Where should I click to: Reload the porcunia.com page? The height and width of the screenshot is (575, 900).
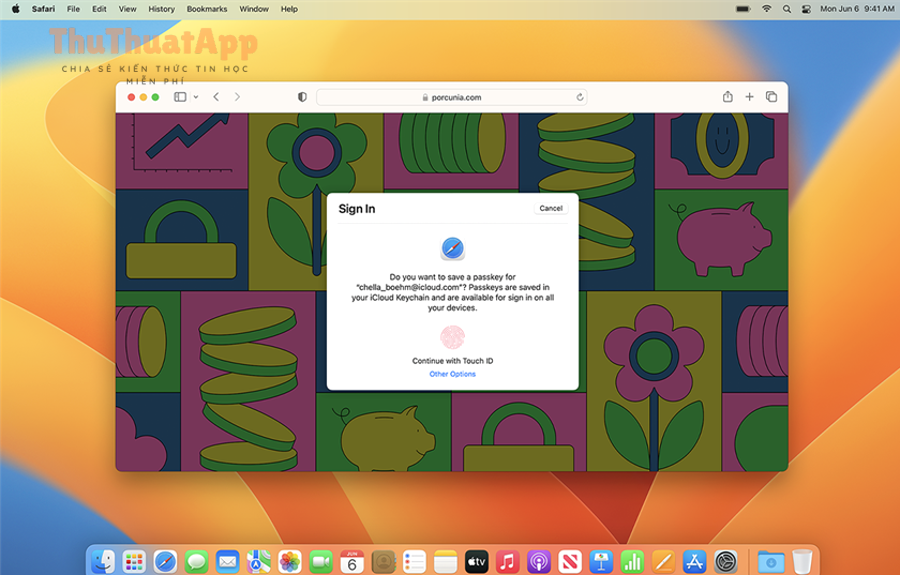tap(580, 98)
